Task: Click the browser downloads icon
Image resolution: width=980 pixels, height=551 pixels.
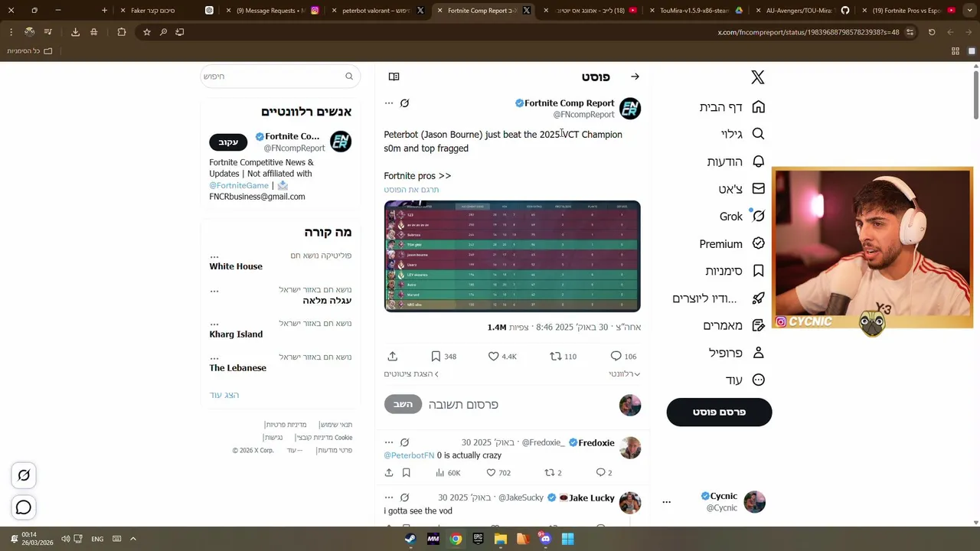Action: click(75, 32)
